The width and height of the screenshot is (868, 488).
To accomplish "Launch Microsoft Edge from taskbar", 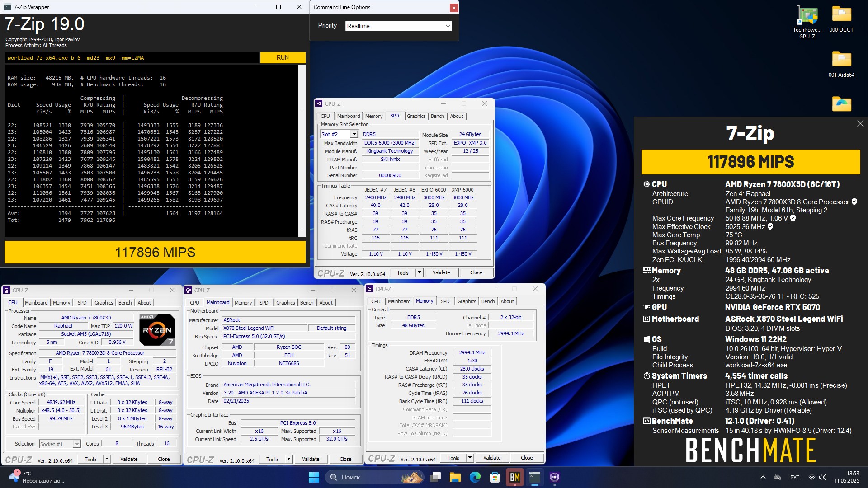I will (475, 477).
